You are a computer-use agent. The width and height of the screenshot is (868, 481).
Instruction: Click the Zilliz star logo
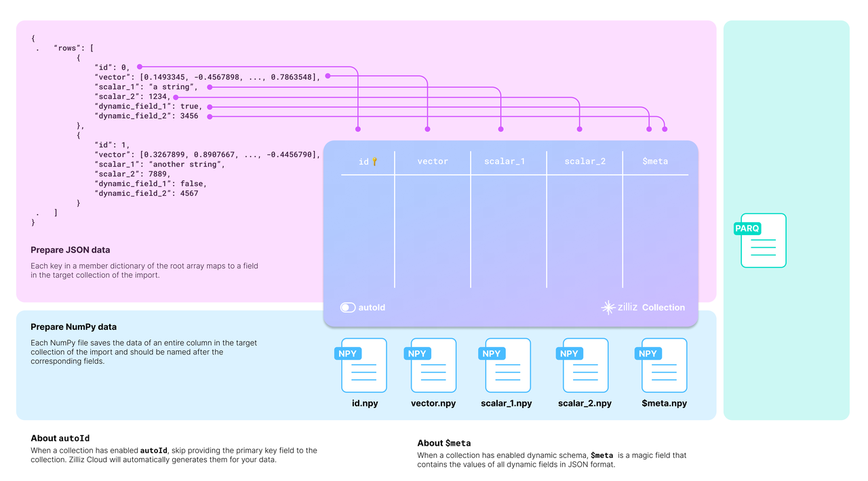coord(608,308)
